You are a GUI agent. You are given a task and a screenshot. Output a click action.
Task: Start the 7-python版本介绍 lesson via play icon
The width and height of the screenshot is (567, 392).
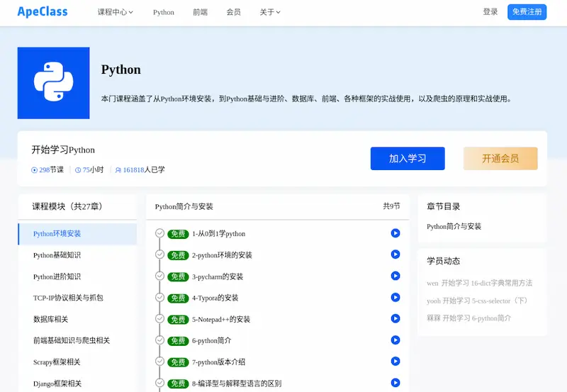click(395, 362)
